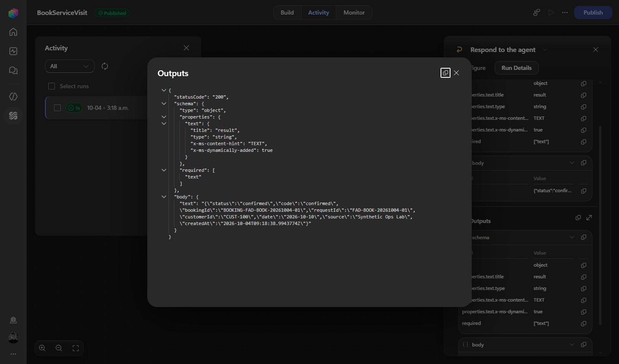Check the Select runs checkbox
This screenshot has height=364, width=619.
pos(52,86)
